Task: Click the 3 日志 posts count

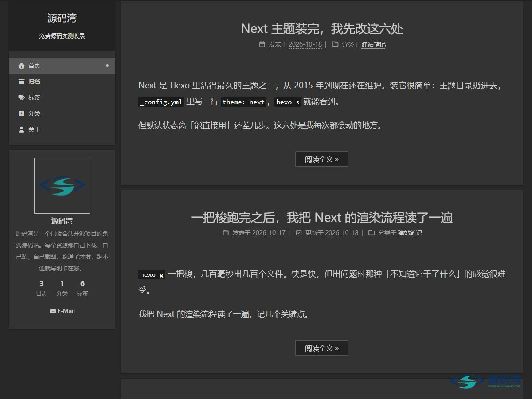Action: point(42,288)
